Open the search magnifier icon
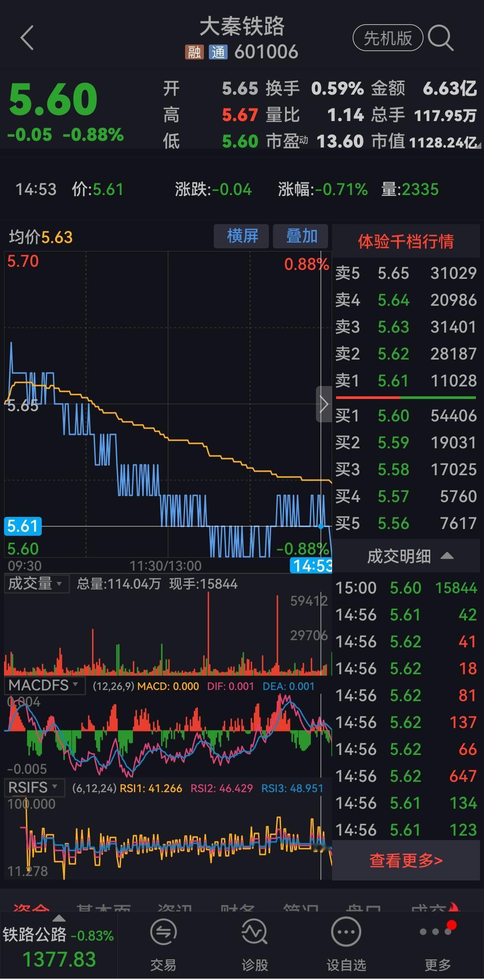484x980 pixels. (x=441, y=38)
